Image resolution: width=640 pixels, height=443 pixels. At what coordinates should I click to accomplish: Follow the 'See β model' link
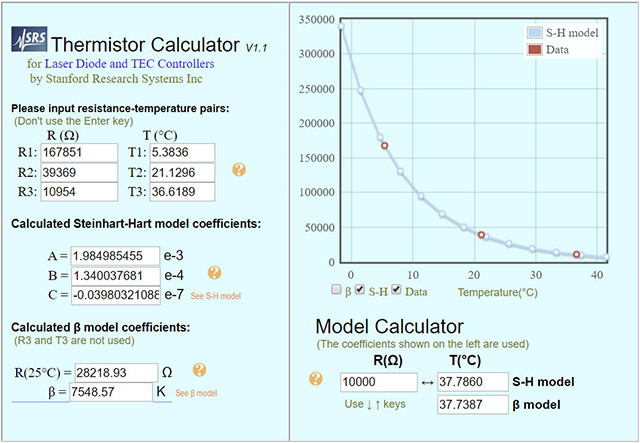(x=196, y=393)
